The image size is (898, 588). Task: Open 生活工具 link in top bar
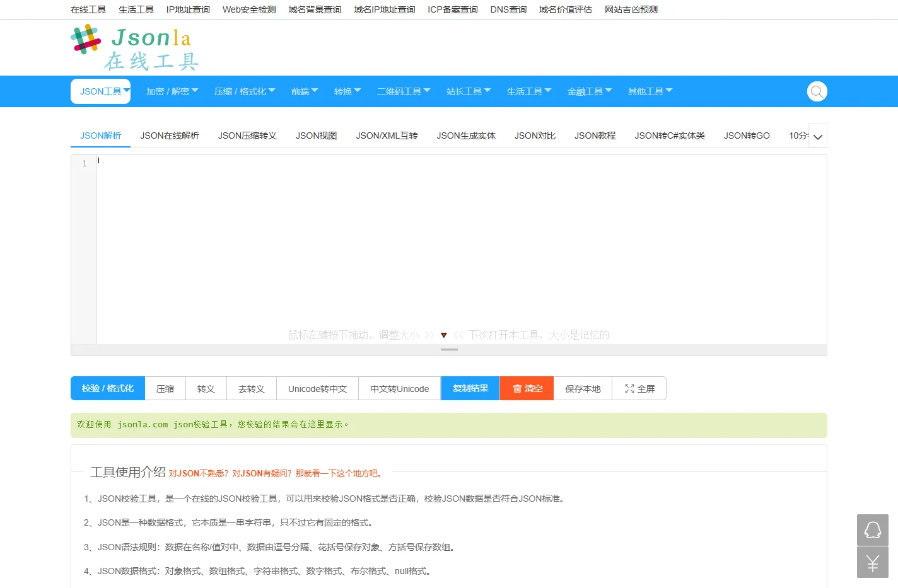click(136, 9)
